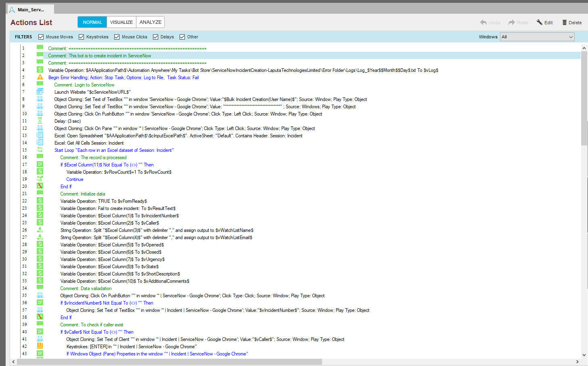588x366 pixels.
Task: Select the Main_Serv file tab
Action: click(31, 10)
